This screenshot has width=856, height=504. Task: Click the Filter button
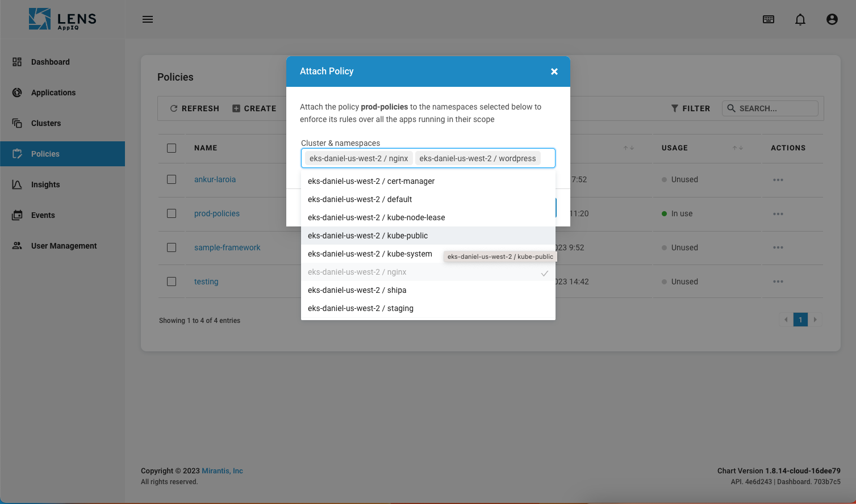click(691, 108)
